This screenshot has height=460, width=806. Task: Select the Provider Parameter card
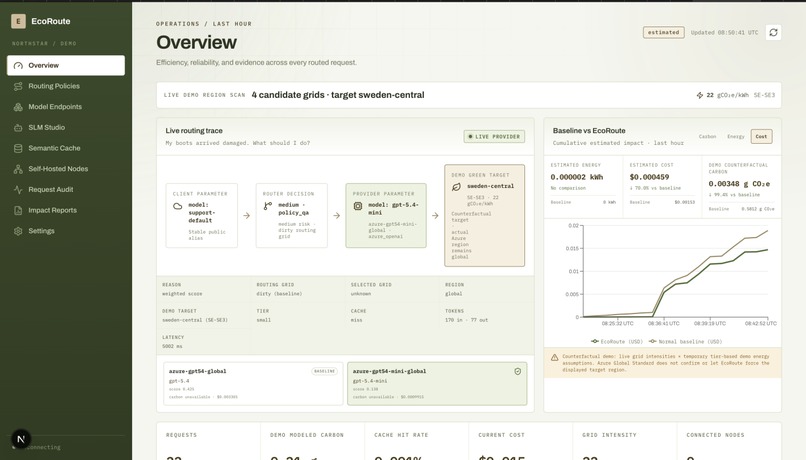click(x=386, y=215)
